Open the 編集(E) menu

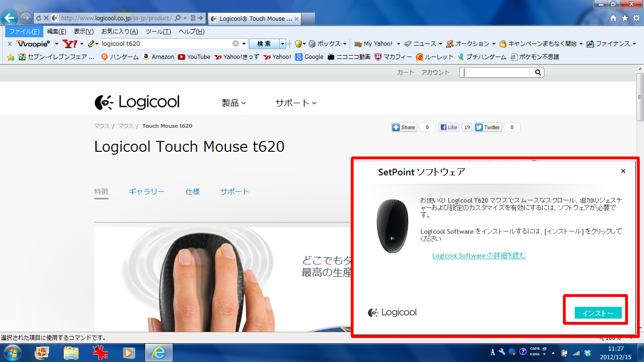(x=57, y=32)
